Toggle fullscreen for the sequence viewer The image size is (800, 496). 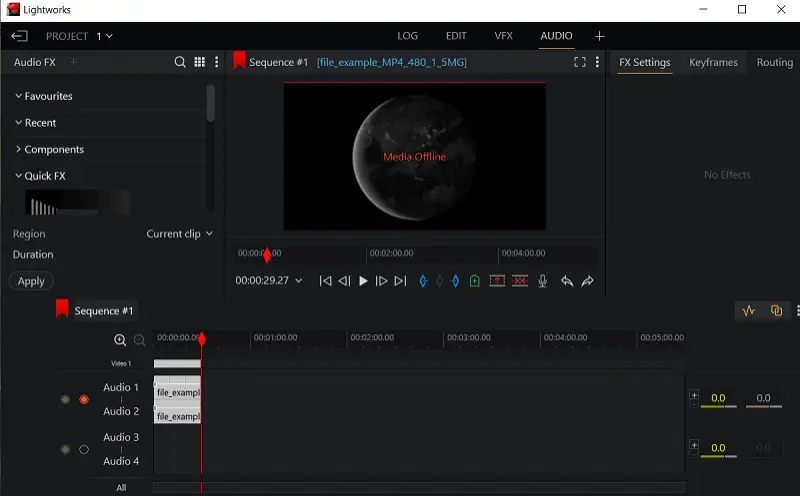[x=580, y=62]
